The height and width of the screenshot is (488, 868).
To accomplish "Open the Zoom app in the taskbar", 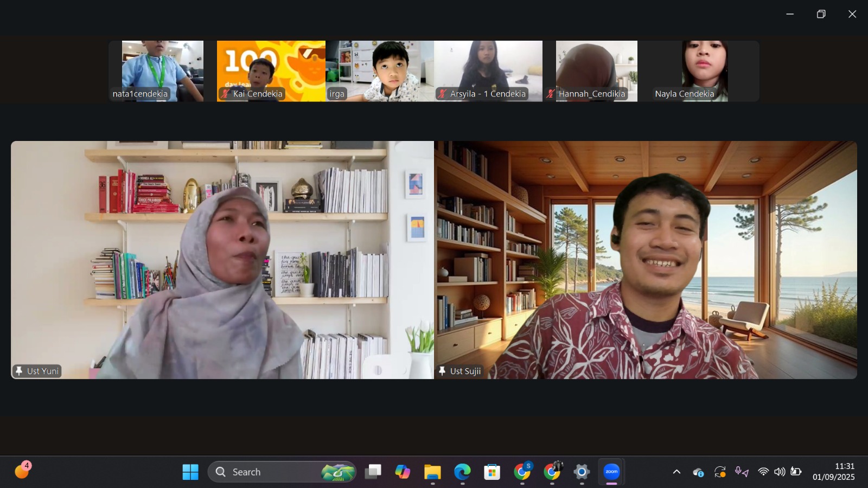I will point(611,472).
